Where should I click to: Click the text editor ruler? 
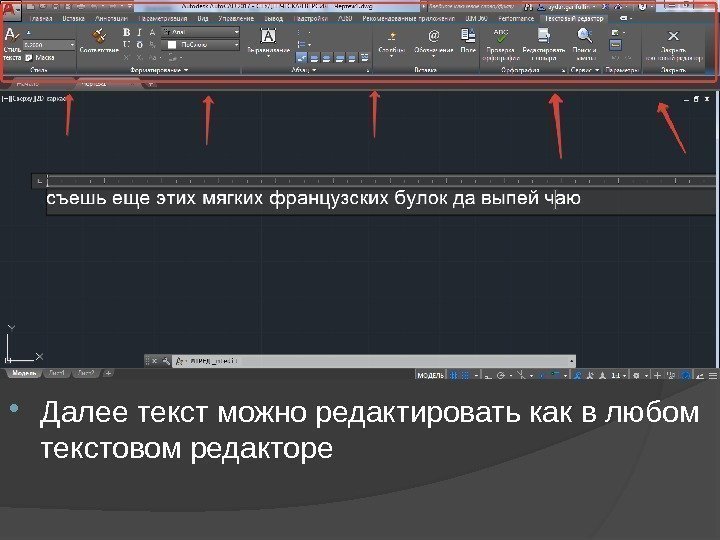381,180
